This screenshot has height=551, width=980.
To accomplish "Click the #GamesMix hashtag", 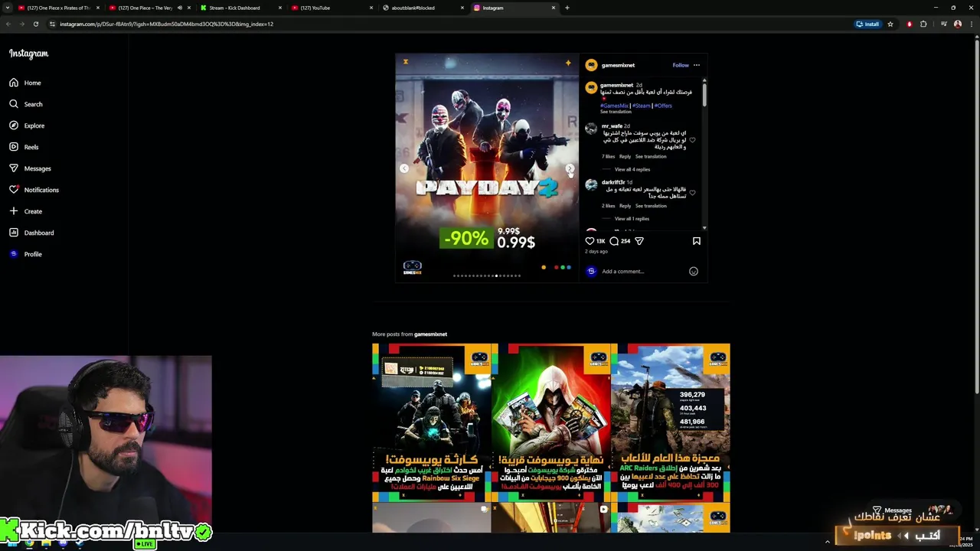I will coord(614,106).
